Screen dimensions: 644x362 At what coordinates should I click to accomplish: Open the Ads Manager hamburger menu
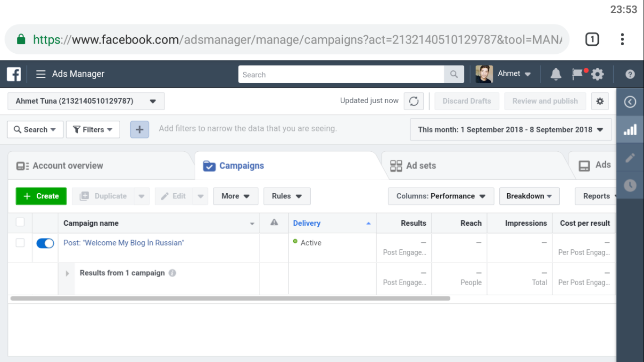tap(41, 74)
